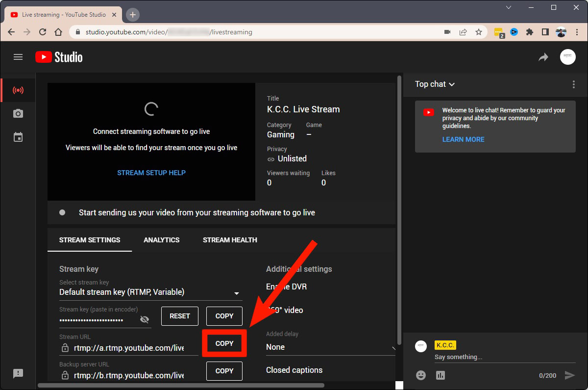588x390 pixels.
Task: Open the emoji picker in live chat
Action: point(420,375)
